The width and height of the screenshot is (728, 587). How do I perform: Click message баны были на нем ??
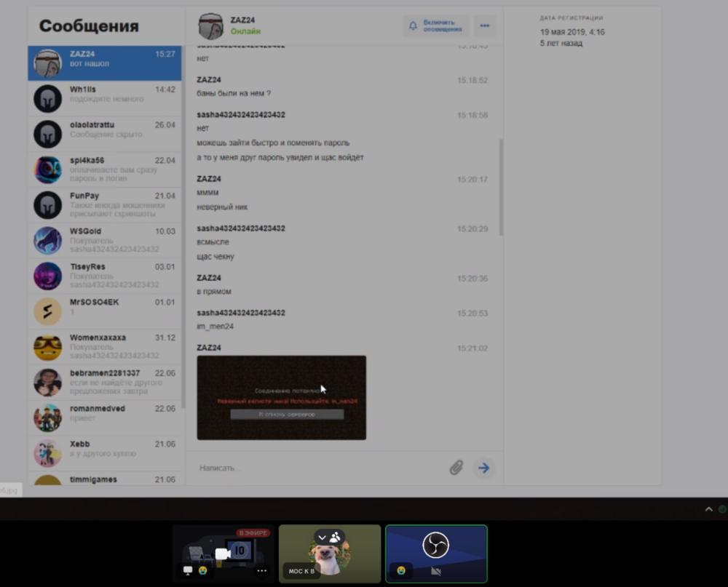[234, 93]
